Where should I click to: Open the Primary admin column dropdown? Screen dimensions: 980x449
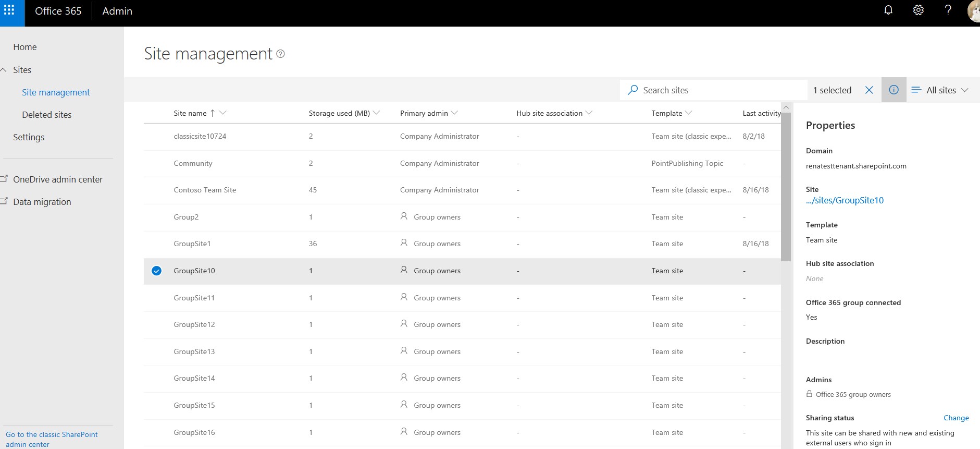click(454, 113)
